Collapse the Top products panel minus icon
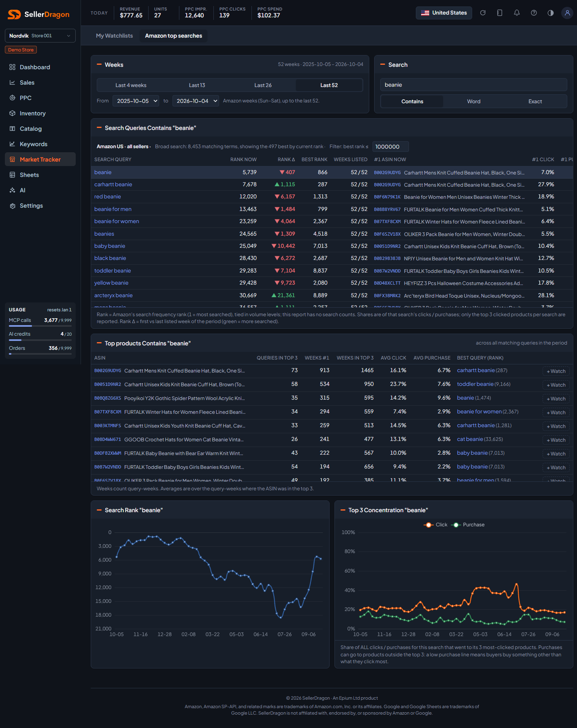Image resolution: width=577 pixels, height=728 pixels. [x=99, y=343]
